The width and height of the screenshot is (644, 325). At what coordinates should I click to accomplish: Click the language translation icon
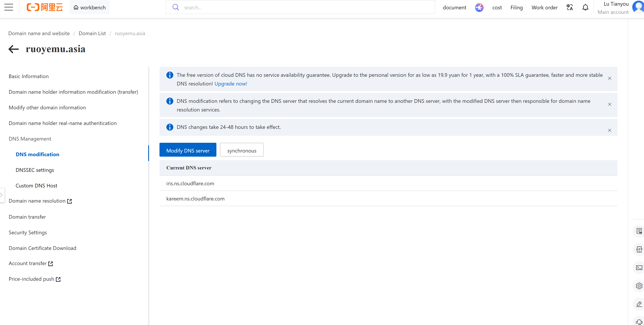pyautogui.click(x=569, y=8)
